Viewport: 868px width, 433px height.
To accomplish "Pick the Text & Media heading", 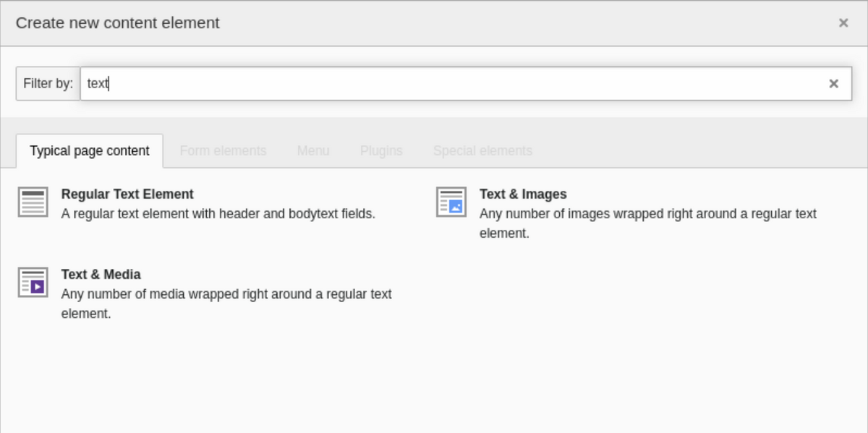I will [101, 274].
